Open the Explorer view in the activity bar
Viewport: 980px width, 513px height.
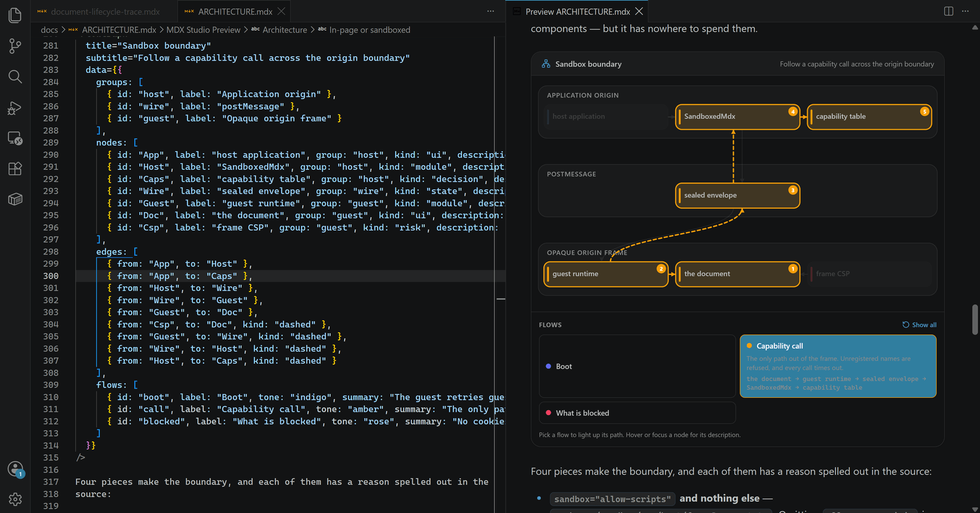coord(15,15)
